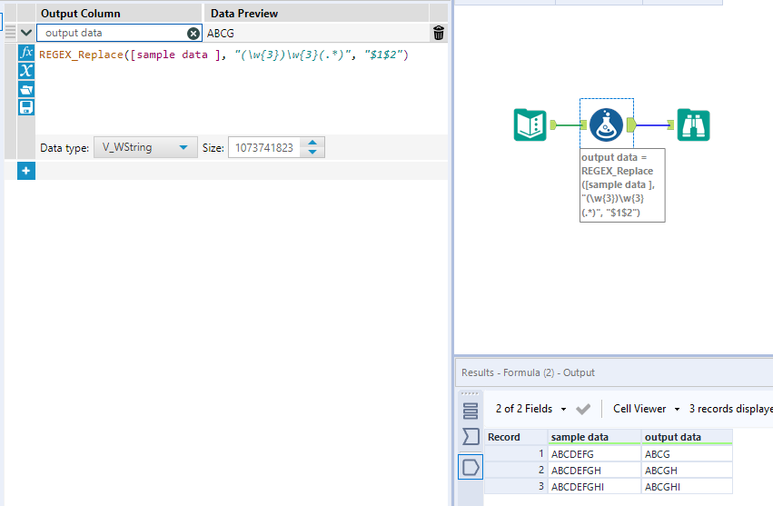Show the messages list view in results
Screen dimensions: 773x506
click(470, 410)
